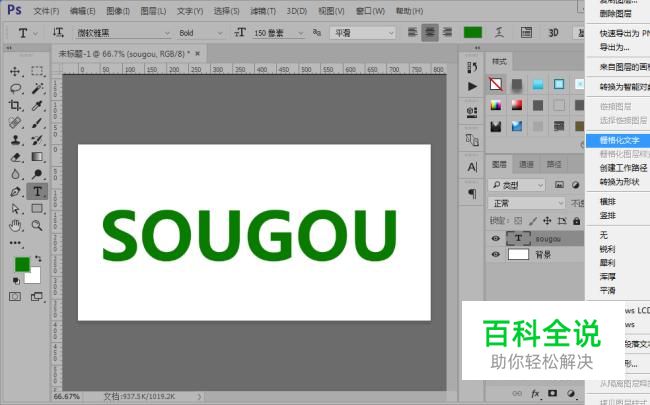The height and width of the screenshot is (405, 650).
Task: Select the Eraser tool
Action: point(15,157)
